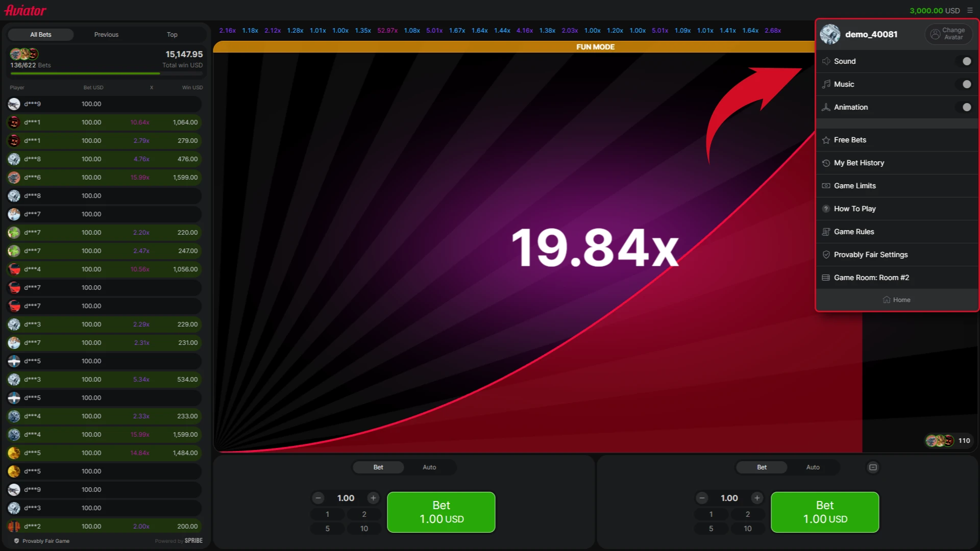Click the Provably Fair Settings shield icon
The width and height of the screenshot is (980, 551).
click(826, 255)
